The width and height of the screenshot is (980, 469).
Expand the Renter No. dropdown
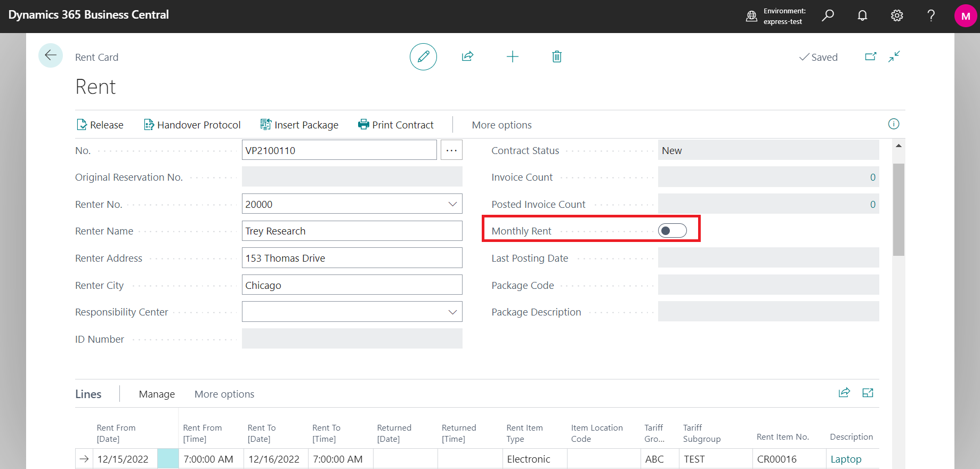[452, 204]
